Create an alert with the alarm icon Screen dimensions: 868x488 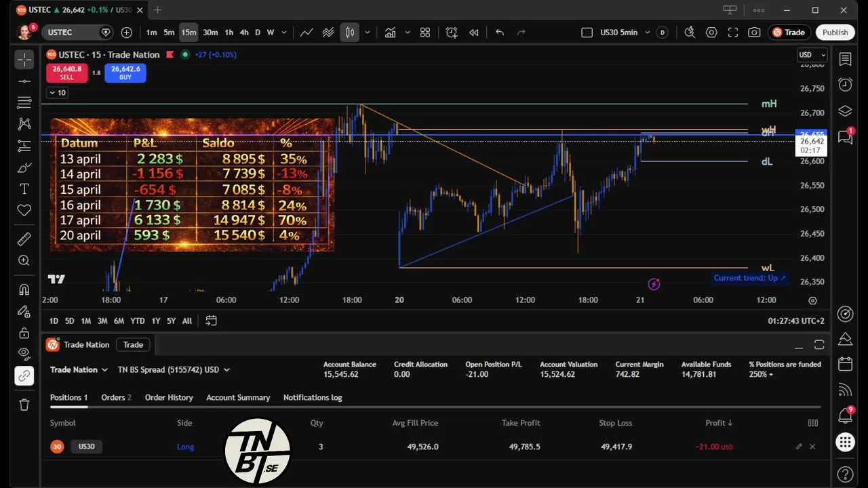coord(452,33)
